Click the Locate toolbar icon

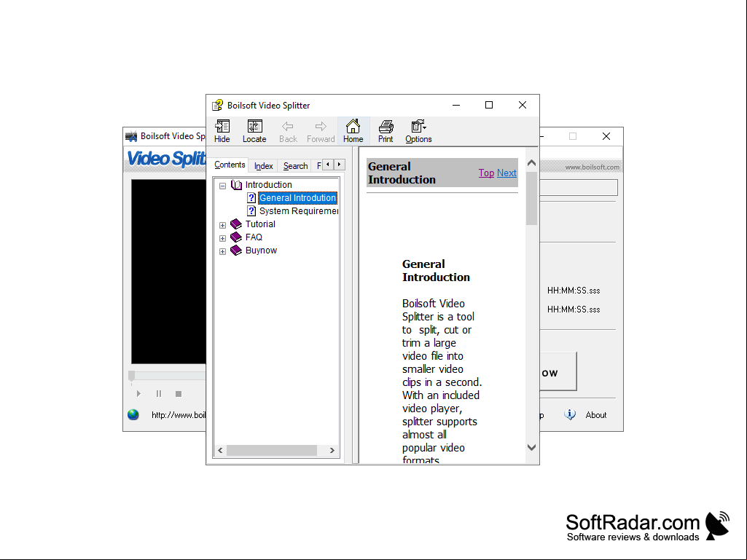(x=254, y=131)
